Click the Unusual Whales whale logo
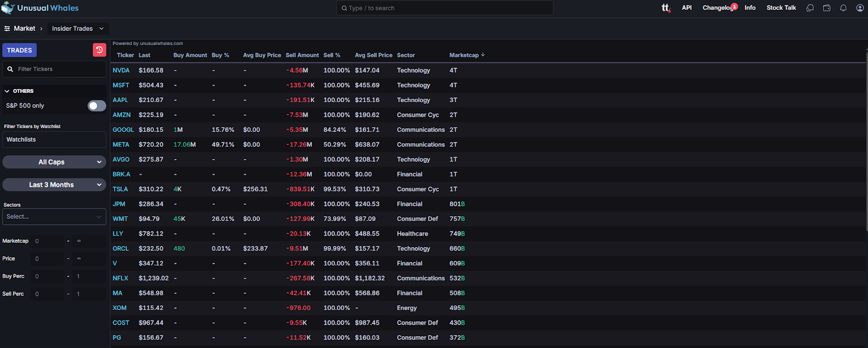The width and height of the screenshot is (868, 348). tap(8, 8)
